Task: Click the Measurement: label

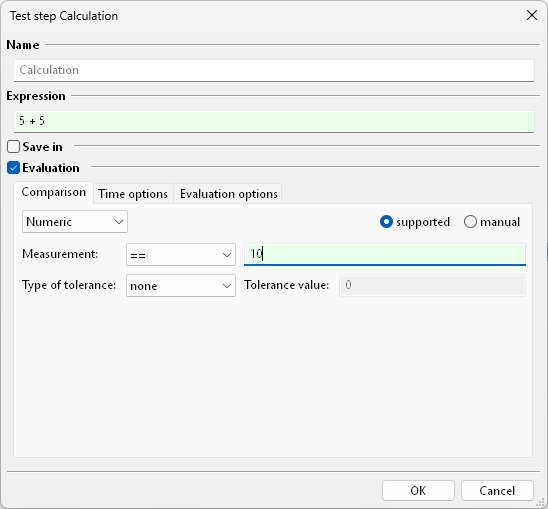Action: click(x=60, y=254)
